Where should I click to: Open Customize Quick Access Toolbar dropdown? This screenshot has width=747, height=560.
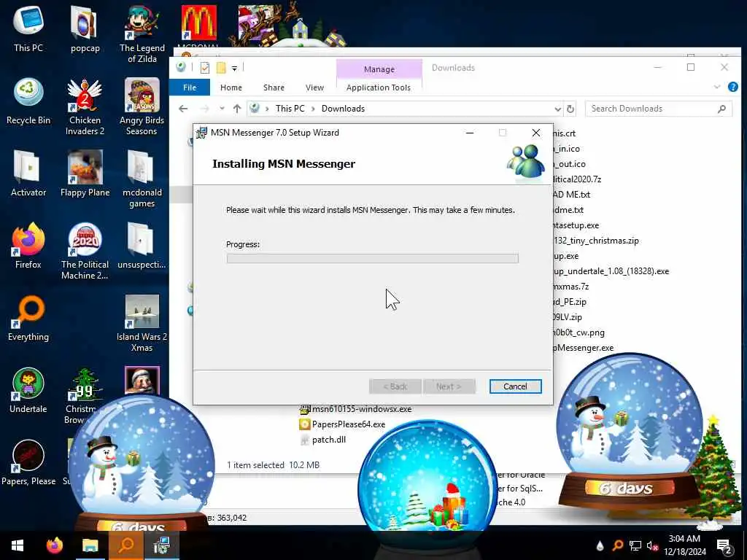(234, 69)
